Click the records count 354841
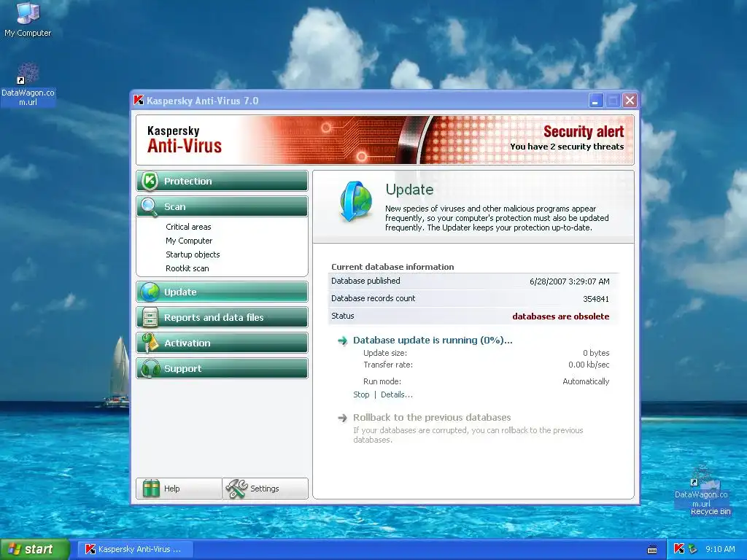Screen dimensions: 747x560 coord(596,298)
